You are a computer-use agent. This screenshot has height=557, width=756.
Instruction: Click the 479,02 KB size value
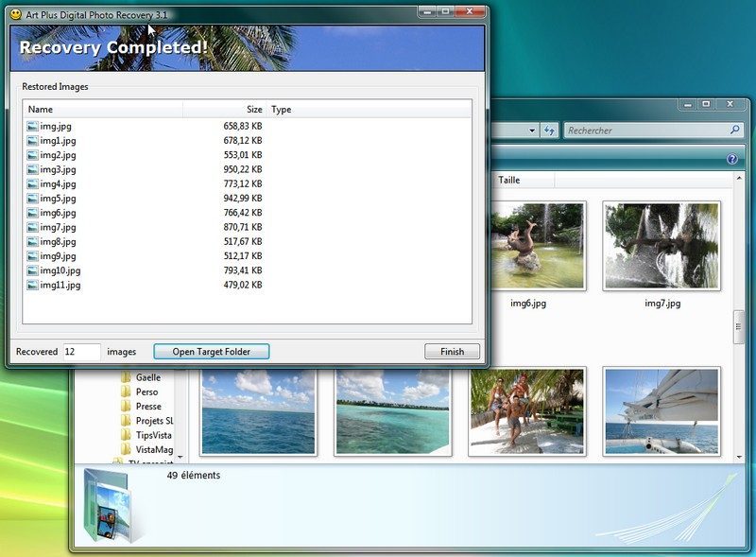point(243,286)
